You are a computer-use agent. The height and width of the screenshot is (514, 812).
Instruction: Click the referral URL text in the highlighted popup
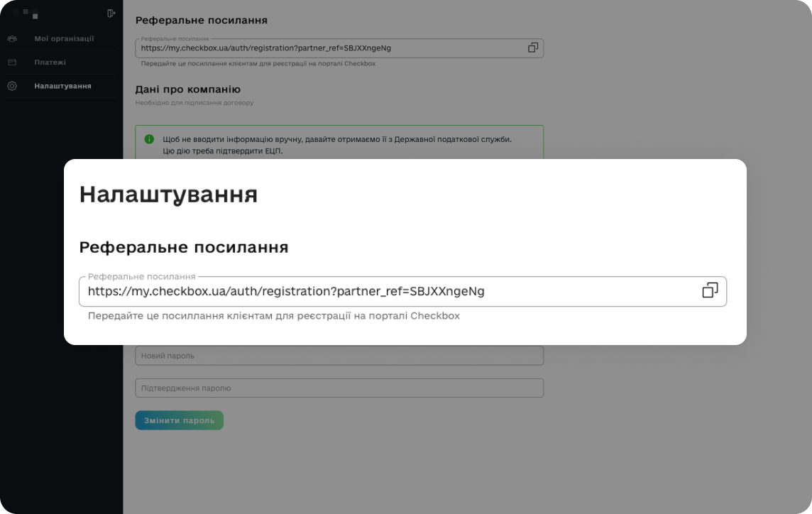[x=286, y=291]
